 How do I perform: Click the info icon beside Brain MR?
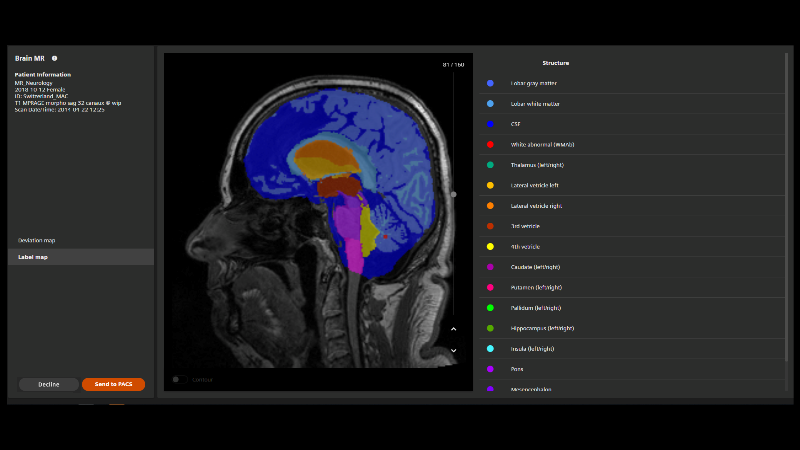(x=54, y=59)
